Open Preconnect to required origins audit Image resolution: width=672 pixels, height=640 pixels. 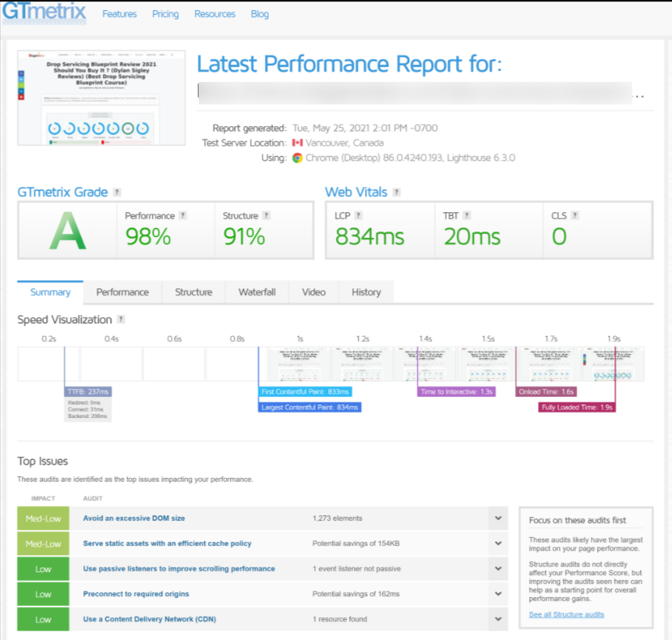pyautogui.click(x=136, y=594)
